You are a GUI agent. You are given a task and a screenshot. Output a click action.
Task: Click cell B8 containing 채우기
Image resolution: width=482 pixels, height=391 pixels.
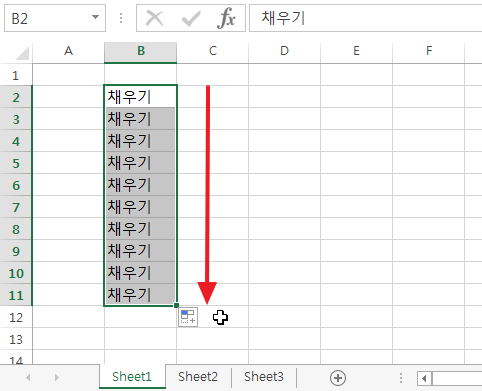click(140, 229)
